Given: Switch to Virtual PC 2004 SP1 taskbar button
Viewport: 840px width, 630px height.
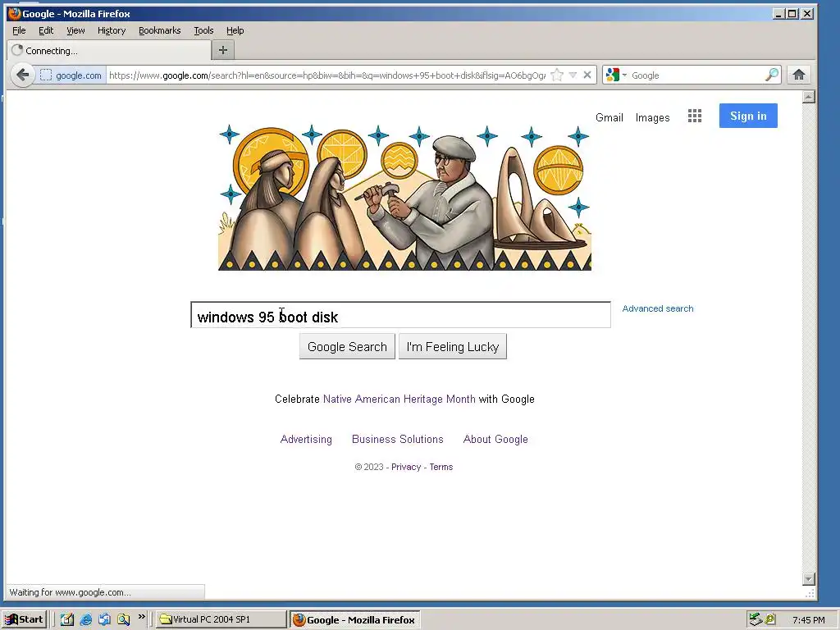Looking at the screenshot, I should tap(221, 619).
